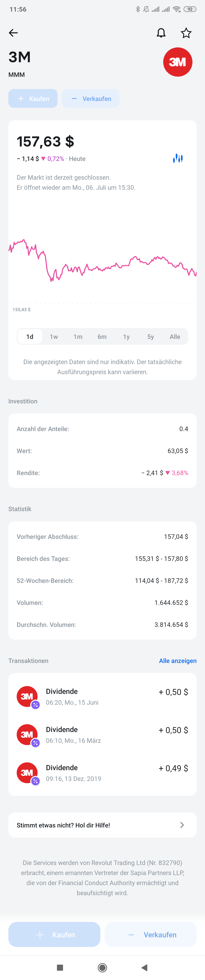Screen dimensions: 205x980
Task: Switch to candlestick chart view
Action: (x=178, y=158)
